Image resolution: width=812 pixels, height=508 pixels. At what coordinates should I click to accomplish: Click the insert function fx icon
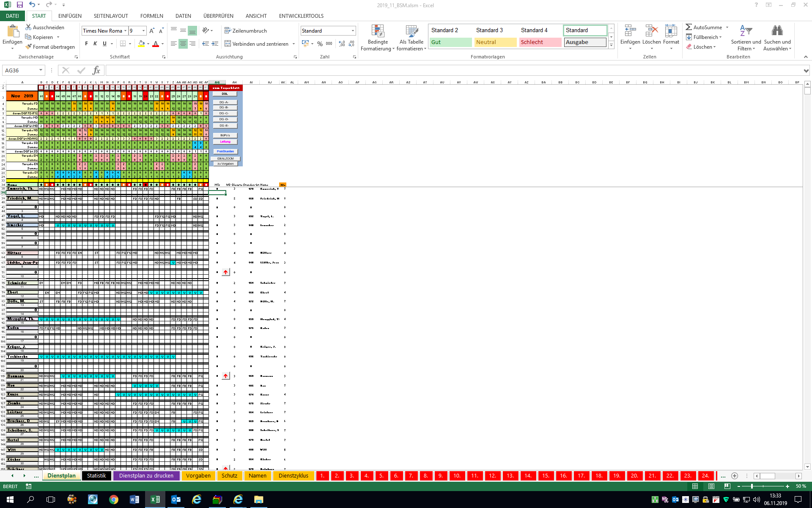[x=96, y=70]
